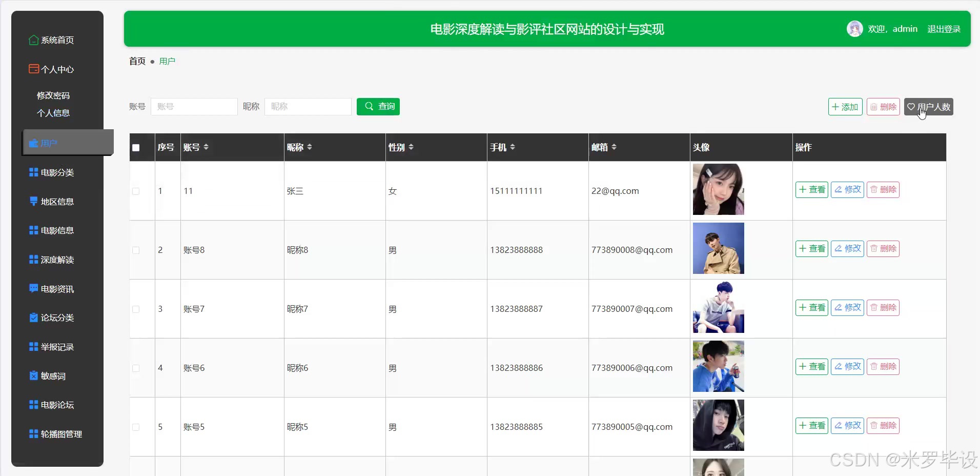
Task: Click the pin icon beside 地区信息
Action: click(34, 201)
